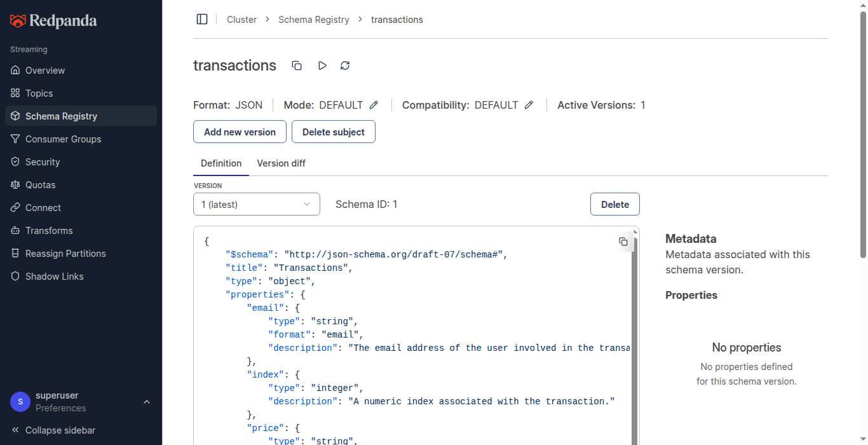Click the Reassign Partitions icon

(16, 253)
